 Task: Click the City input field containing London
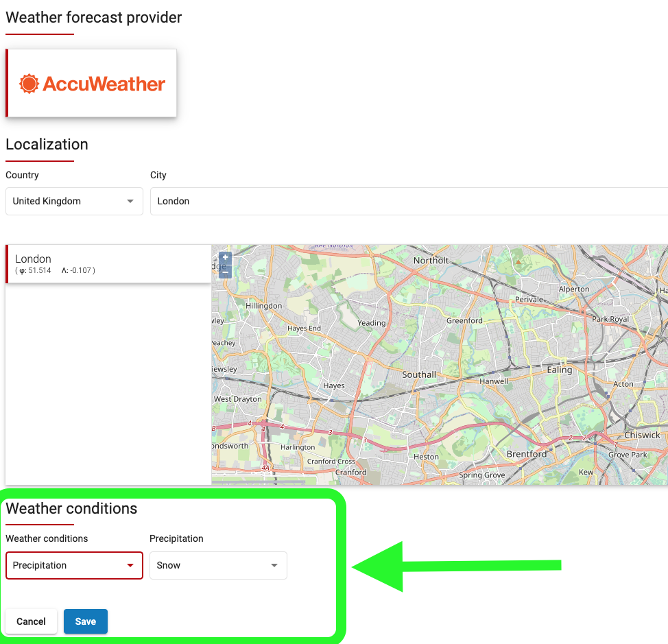409,201
